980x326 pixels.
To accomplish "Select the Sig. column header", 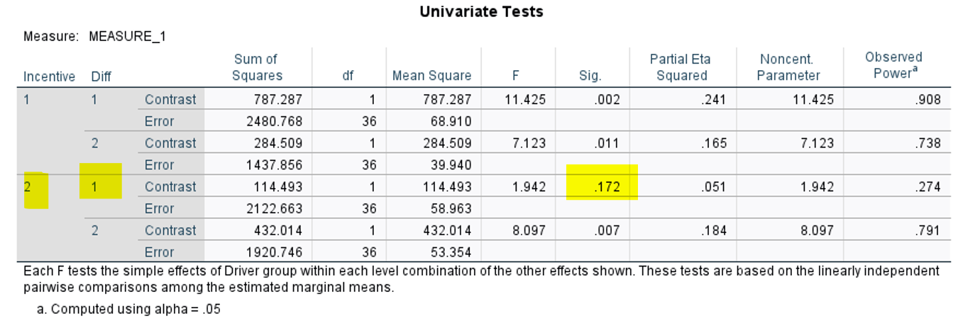I will pos(590,76).
